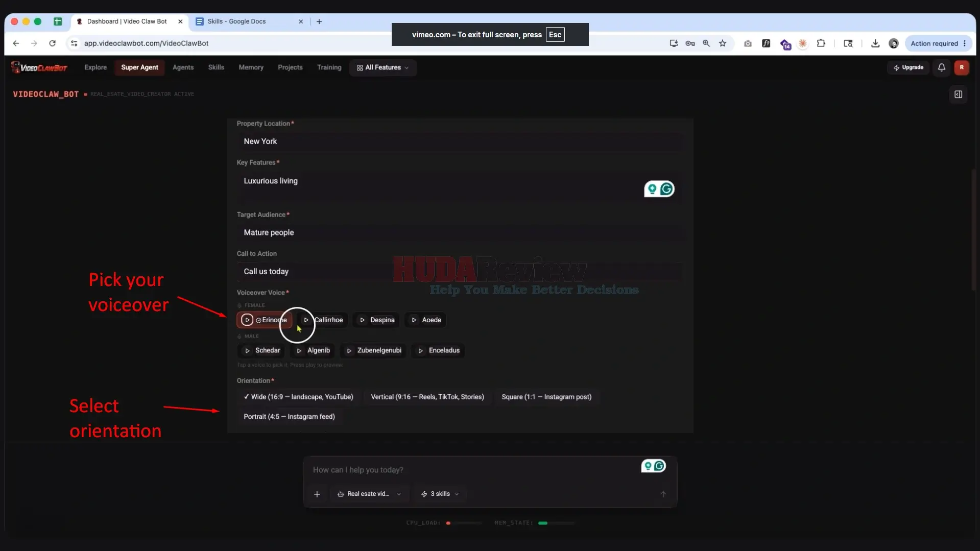Choose Portrait 4:5 Instagram feed orientation
Screen dimensions: 980x551
coord(289,417)
